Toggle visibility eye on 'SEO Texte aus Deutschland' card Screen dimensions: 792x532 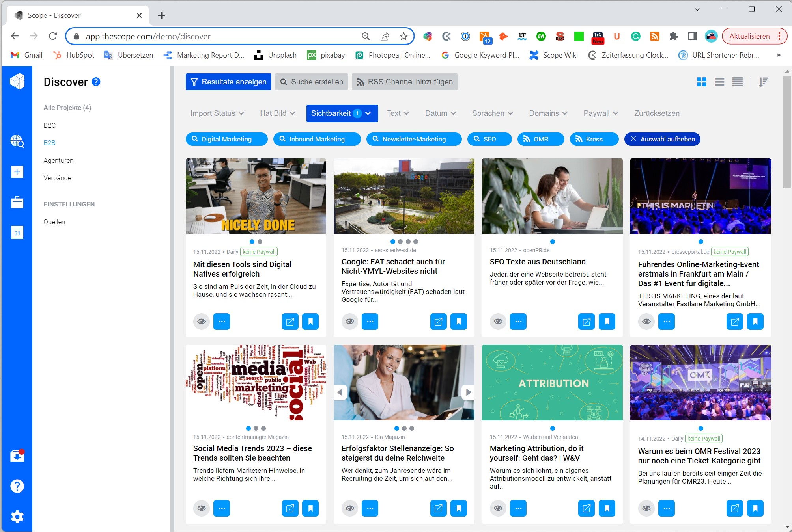[x=498, y=322]
